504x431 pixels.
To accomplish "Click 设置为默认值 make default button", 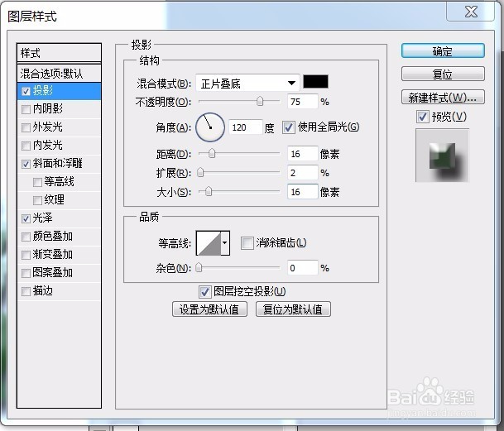I will [x=209, y=309].
